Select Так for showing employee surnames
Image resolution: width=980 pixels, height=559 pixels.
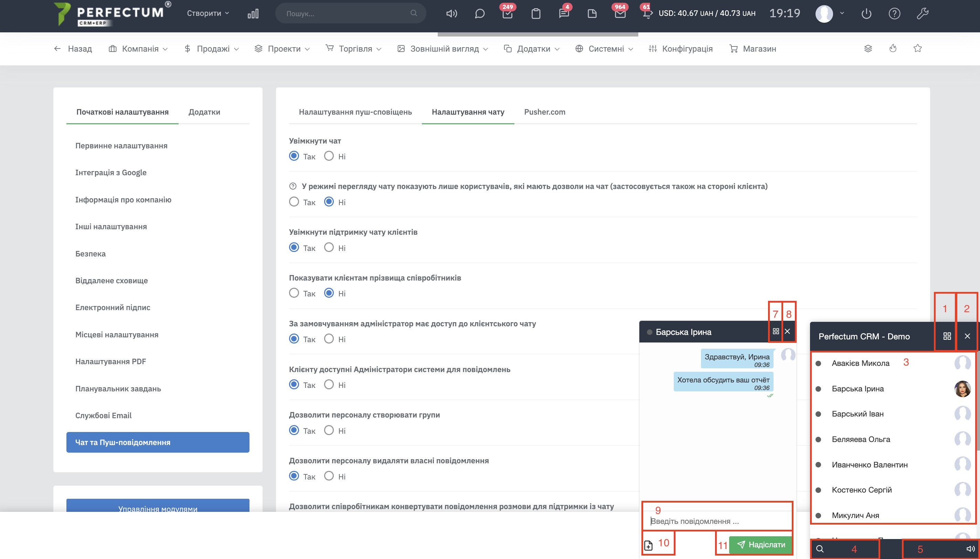294,293
